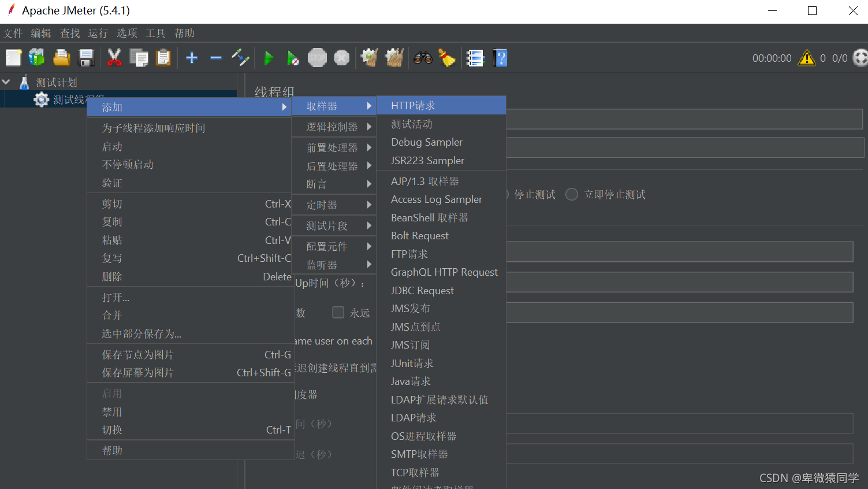This screenshot has height=489, width=868.
Task: Click the binoculars Search icon
Action: [x=423, y=58]
